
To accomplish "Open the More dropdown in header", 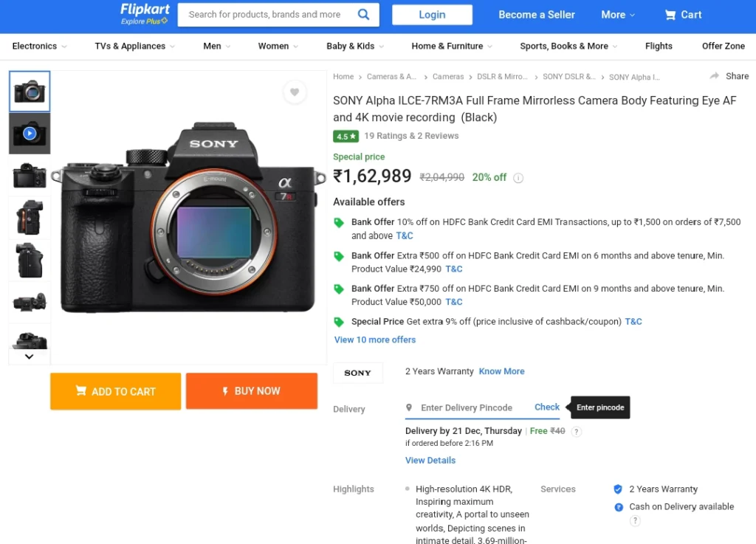I will [618, 15].
